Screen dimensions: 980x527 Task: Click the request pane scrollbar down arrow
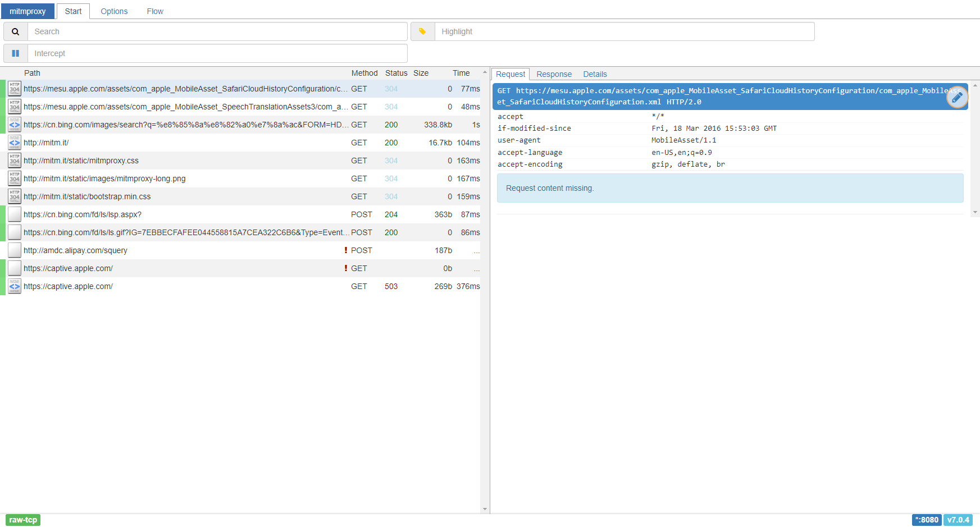click(976, 212)
